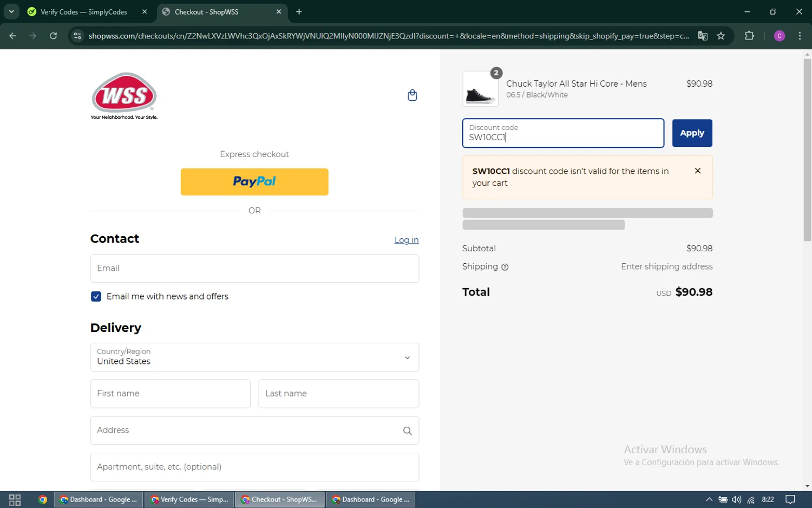The image size is (812, 508).
Task: Click the Last name field
Action: coord(339,394)
